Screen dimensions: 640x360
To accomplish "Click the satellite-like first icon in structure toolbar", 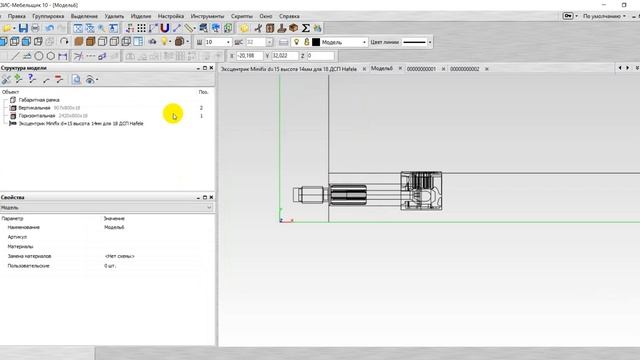I will 6,79.
